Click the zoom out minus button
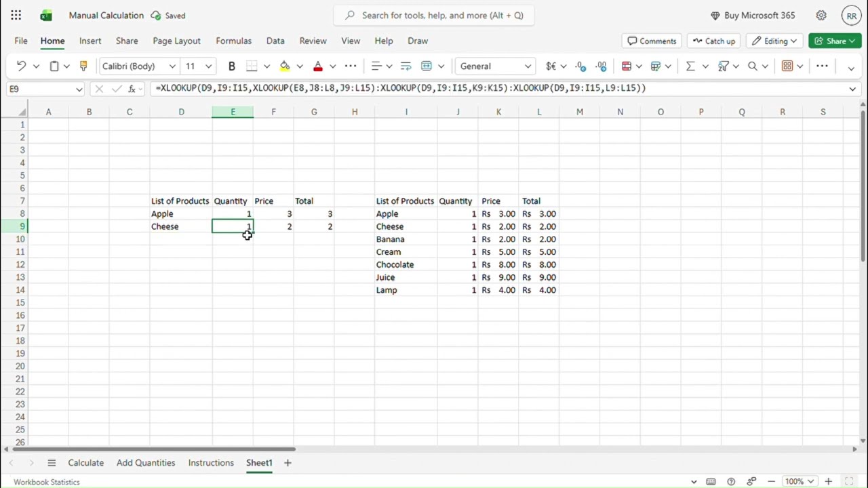The image size is (868, 488). [771, 481]
